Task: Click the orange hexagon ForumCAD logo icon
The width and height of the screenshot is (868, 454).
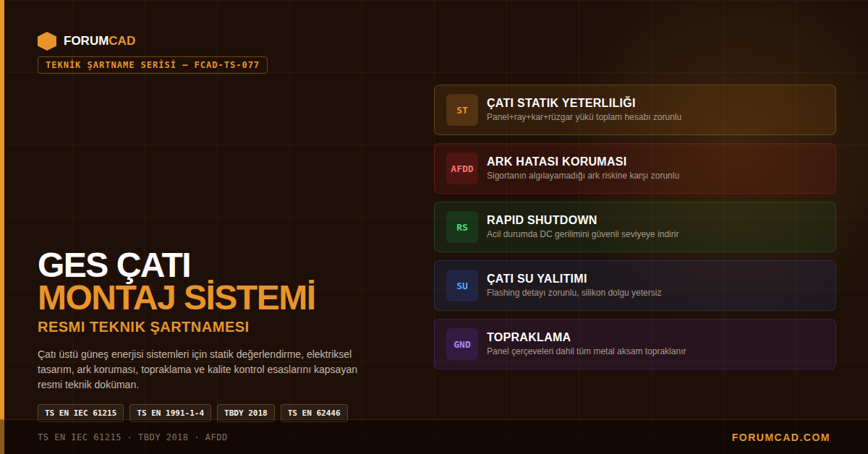Action: [x=47, y=41]
